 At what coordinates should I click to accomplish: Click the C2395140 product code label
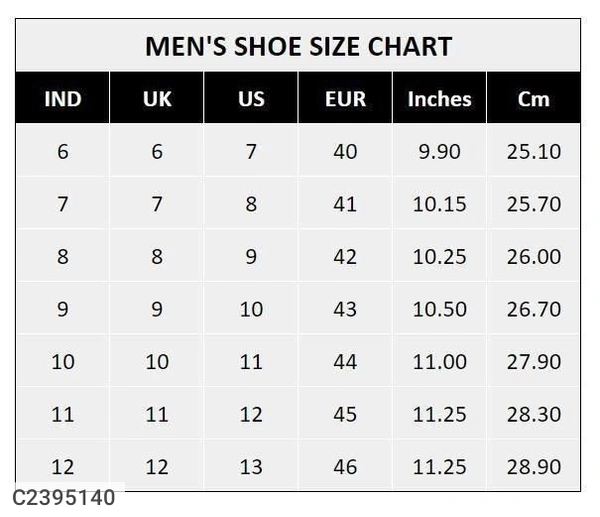[x=65, y=497]
